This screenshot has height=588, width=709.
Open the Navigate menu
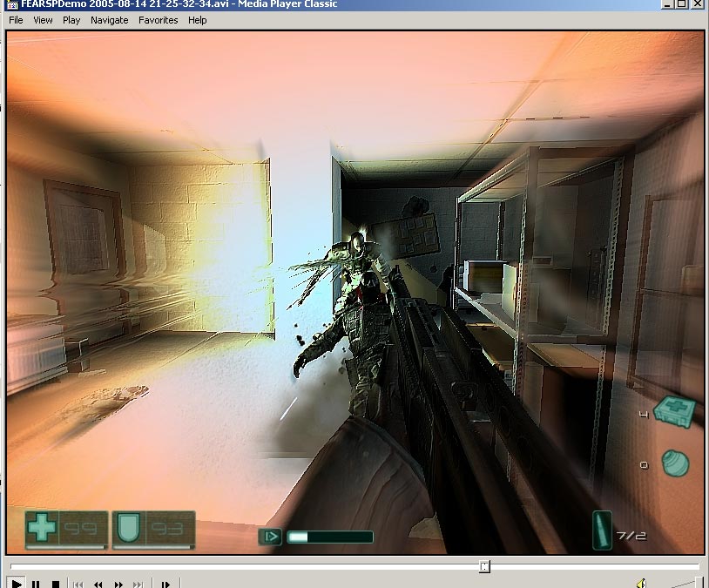click(110, 20)
